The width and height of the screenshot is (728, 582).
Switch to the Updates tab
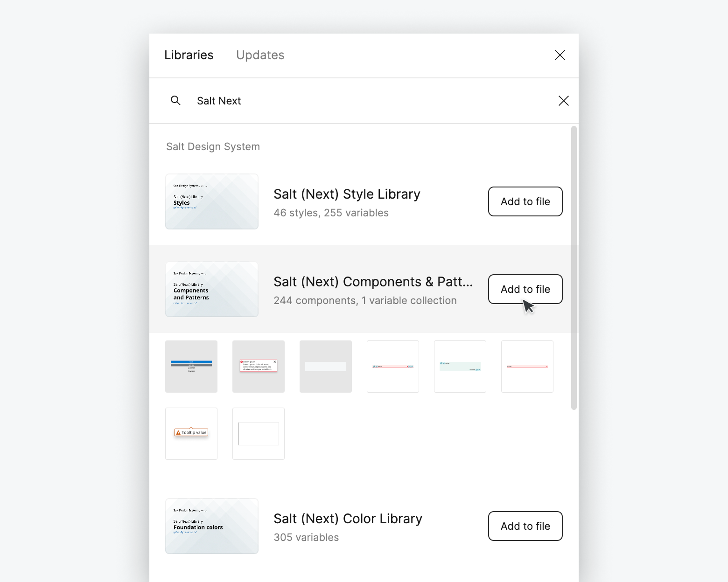pyautogui.click(x=260, y=55)
